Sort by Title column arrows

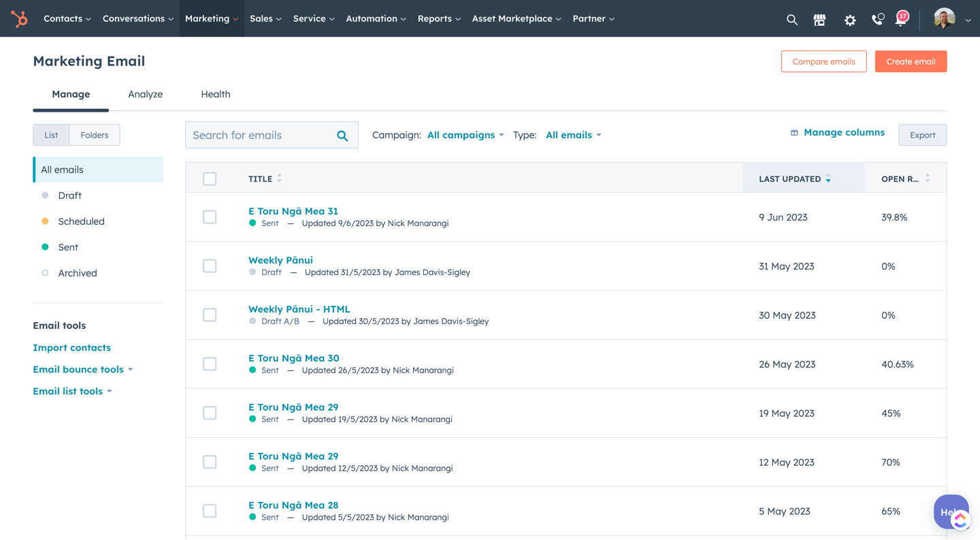(279, 178)
